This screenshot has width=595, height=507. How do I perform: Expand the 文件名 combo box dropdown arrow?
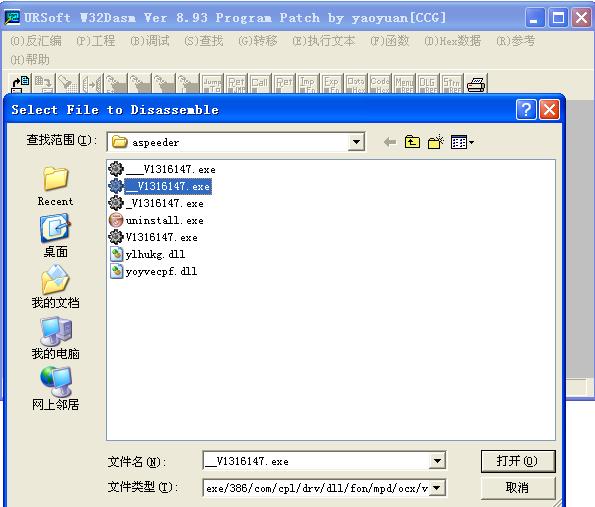tap(437, 461)
